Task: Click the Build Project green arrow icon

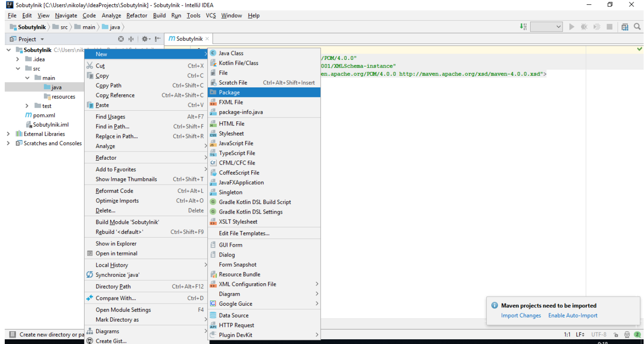Action: (524, 27)
